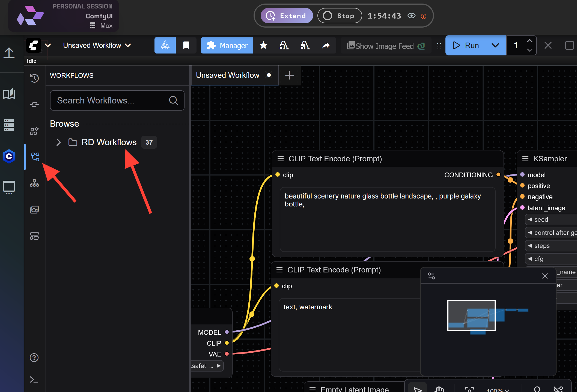This screenshot has width=577, height=392.
Task: Open the media assets sidebar icon
Action: tap(34, 209)
